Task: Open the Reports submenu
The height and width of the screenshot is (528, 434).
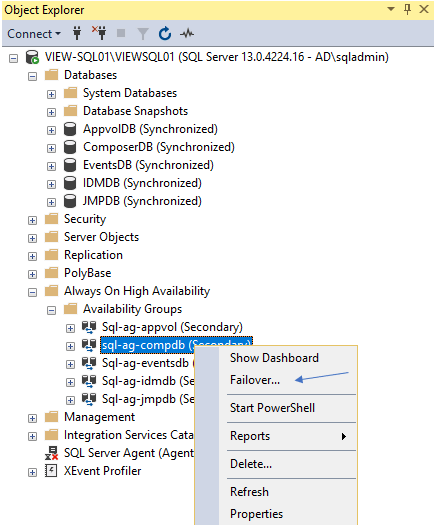Action: (x=288, y=436)
